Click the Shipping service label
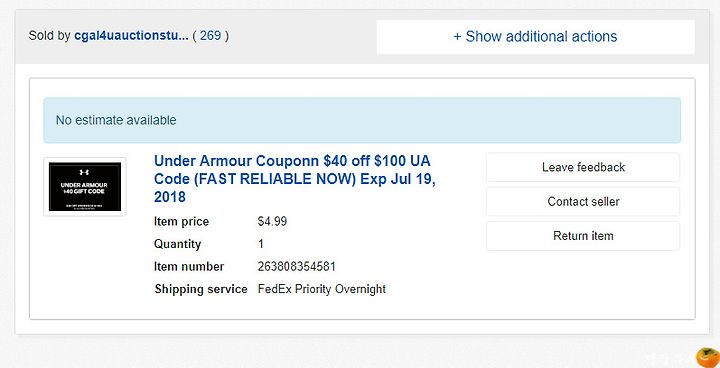 (x=201, y=289)
